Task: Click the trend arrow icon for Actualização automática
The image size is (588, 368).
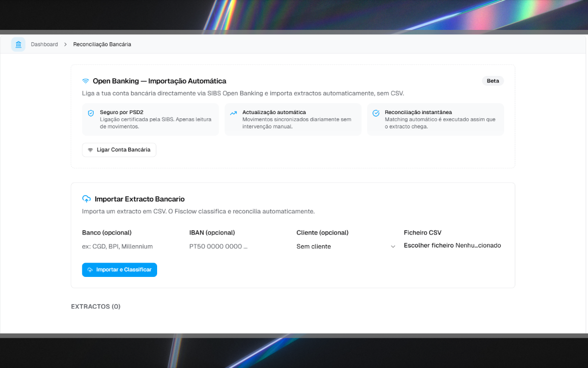Action: (233, 113)
